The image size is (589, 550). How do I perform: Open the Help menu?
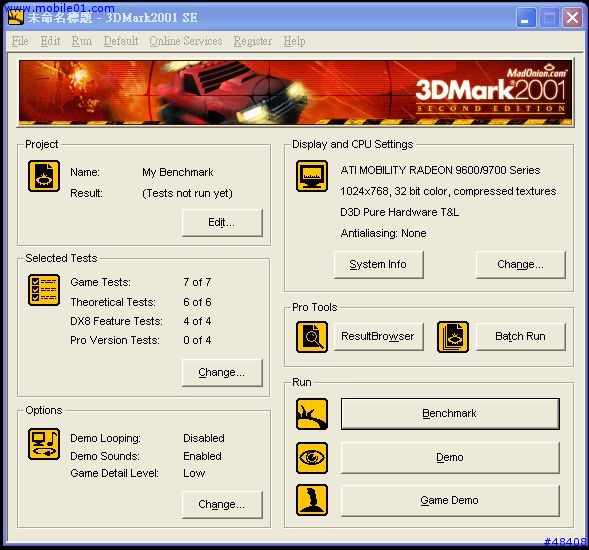pyautogui.click(x=294, y=41)
